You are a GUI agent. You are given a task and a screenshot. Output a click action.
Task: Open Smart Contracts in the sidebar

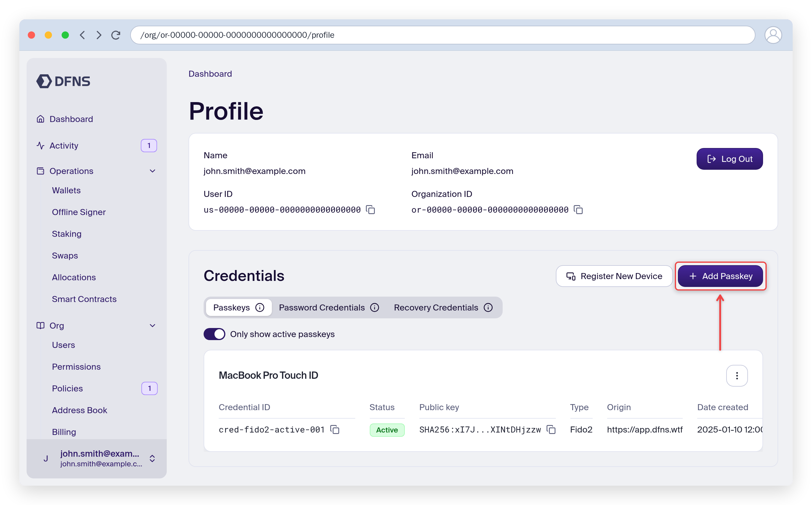pos(84,299)
